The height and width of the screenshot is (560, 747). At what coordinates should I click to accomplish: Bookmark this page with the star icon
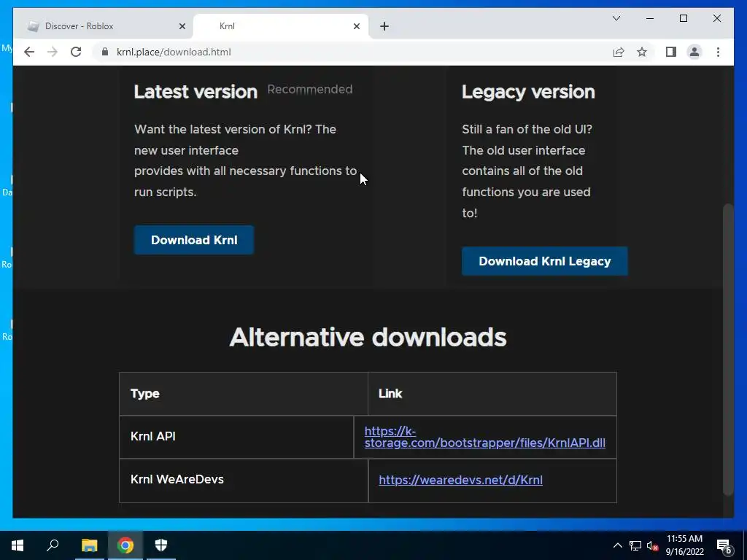(642, 52)
